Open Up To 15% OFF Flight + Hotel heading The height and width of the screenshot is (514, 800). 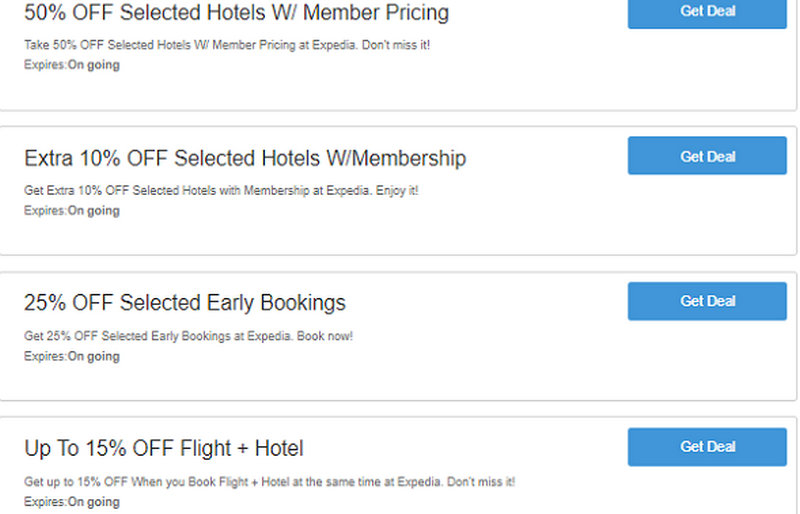pos(164,448)
